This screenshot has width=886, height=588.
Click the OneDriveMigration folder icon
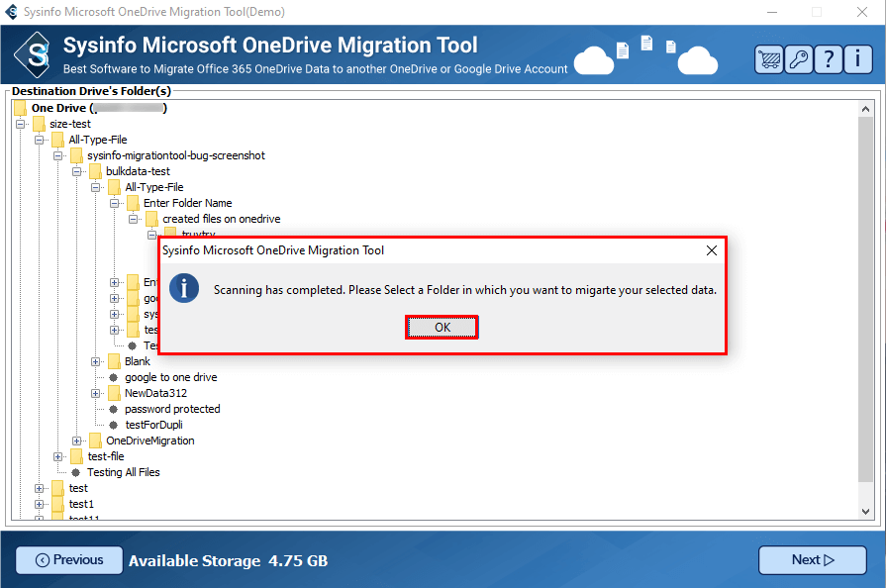[96, 441]
